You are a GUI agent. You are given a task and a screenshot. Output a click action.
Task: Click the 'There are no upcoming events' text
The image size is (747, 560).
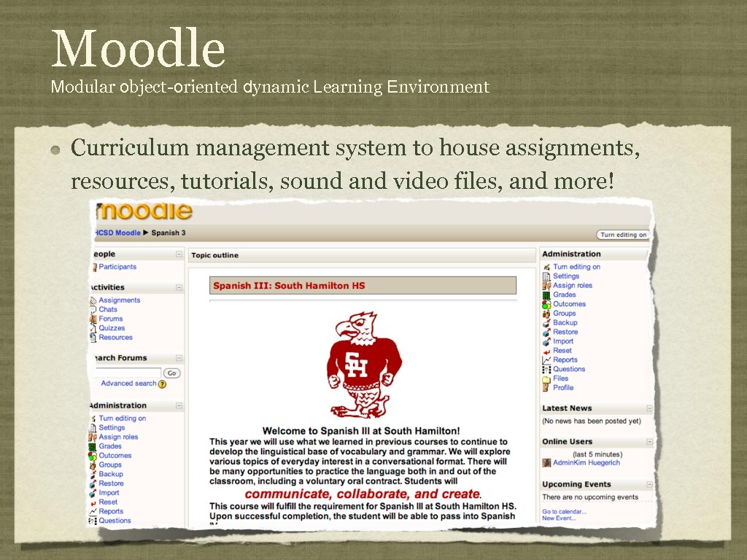pos(590,497)
